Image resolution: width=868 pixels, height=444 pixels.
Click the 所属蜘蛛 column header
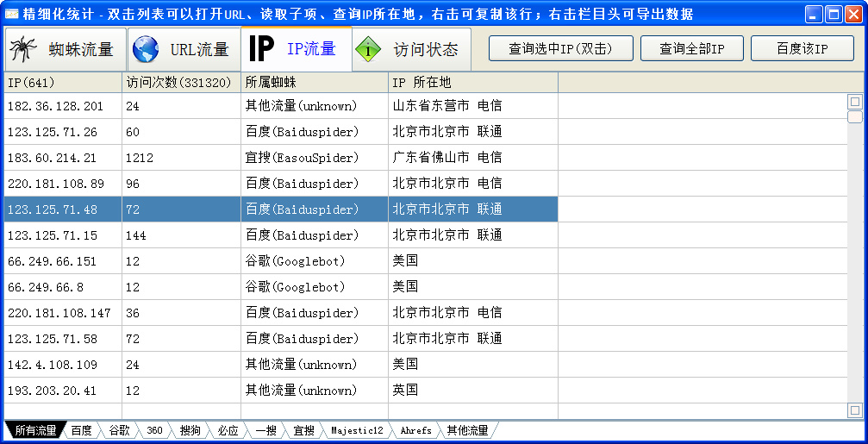point(315,83)
